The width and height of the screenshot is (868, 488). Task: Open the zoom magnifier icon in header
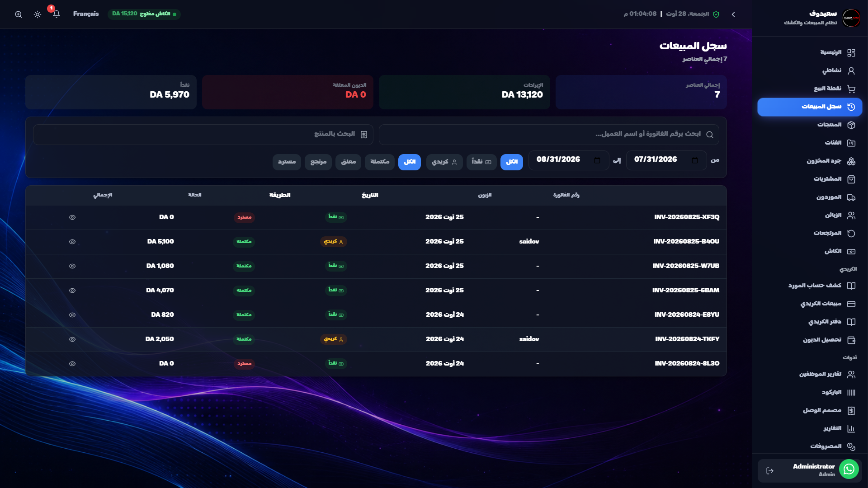19,14
